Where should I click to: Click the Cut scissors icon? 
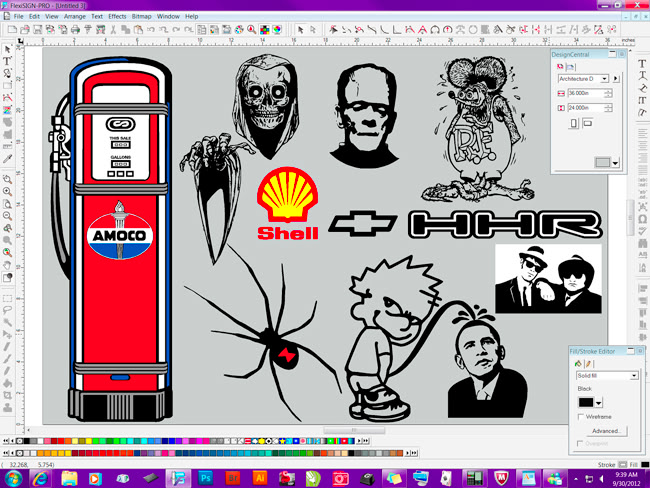point(113,29)
